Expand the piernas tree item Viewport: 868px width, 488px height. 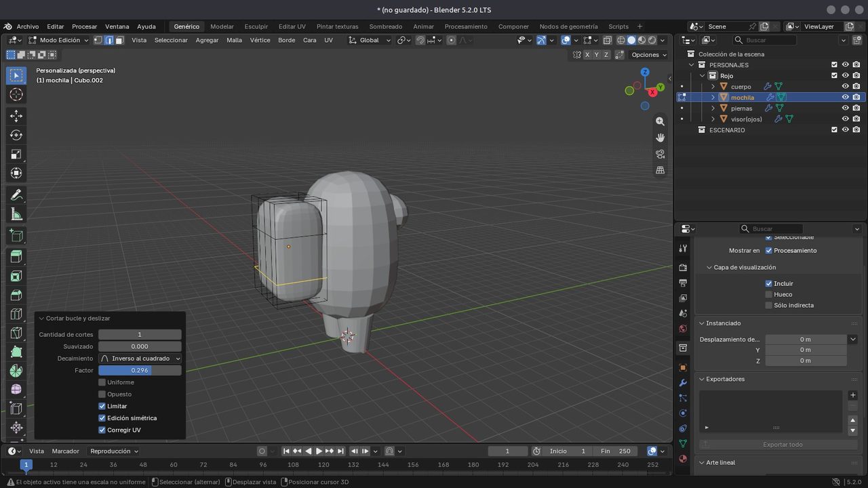tap(713, 108)
